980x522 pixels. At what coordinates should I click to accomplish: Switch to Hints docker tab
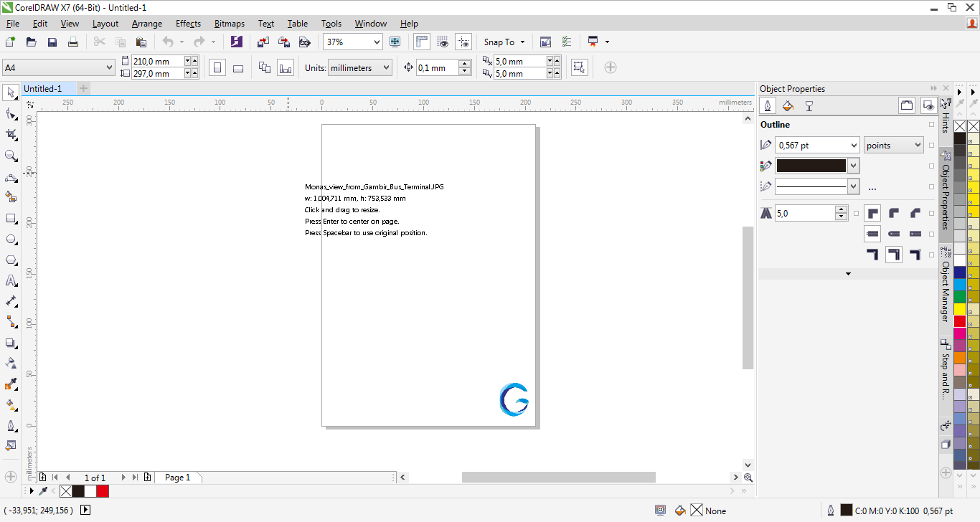tap(946, 118)
